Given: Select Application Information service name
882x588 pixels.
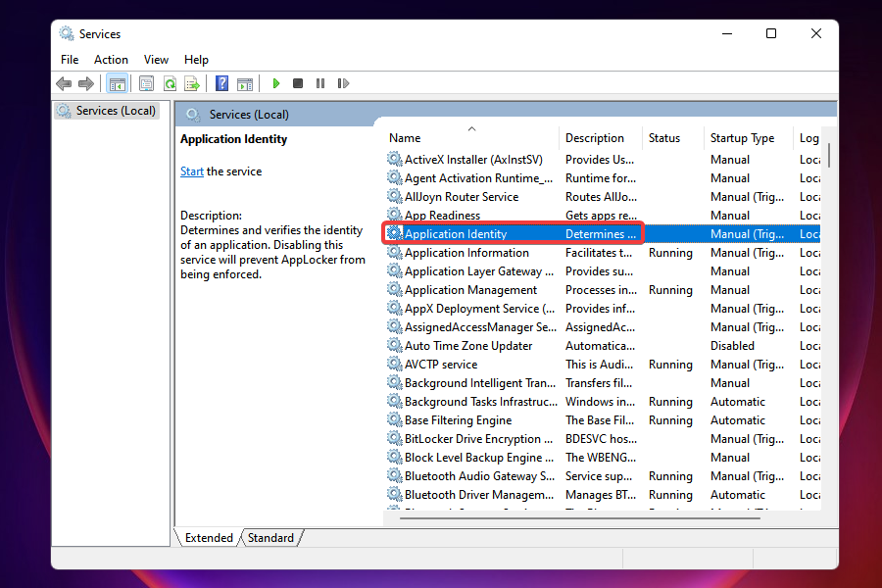Looking at the screenshot, I should tap(466, 253).
